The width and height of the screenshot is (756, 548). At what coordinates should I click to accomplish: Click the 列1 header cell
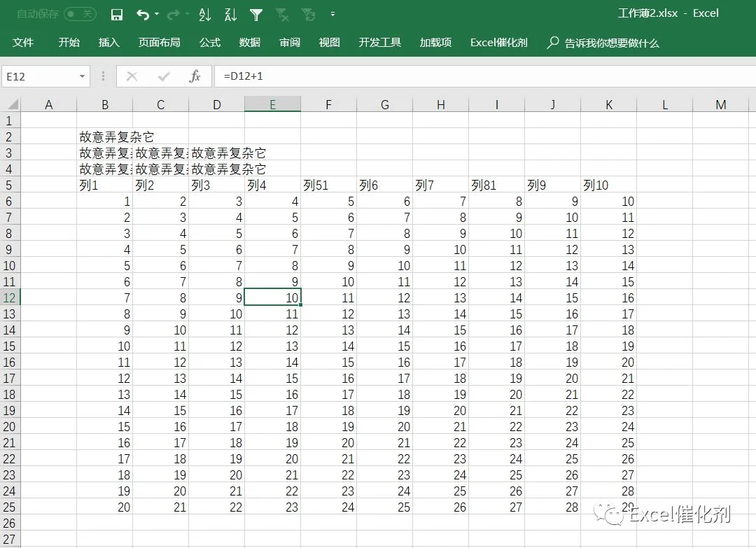click(x=104, y=185)
